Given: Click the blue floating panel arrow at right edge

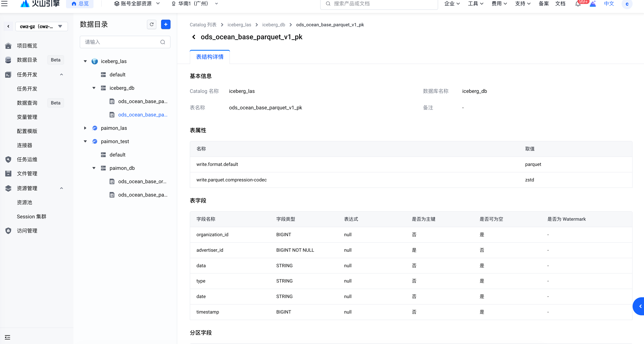Looking at the screenshot, I should 640,306.
